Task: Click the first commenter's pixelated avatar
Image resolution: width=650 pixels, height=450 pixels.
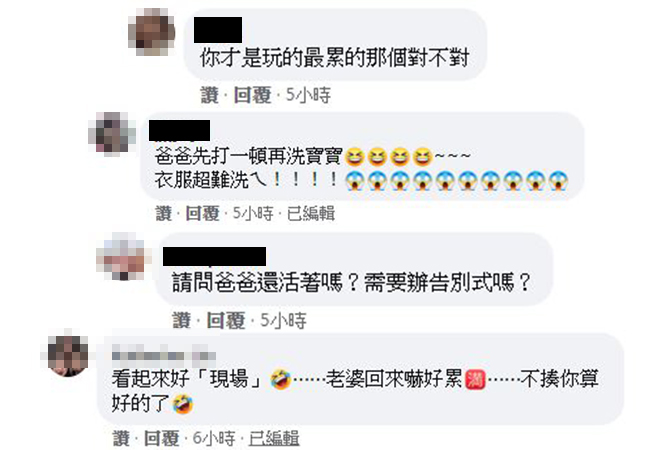Action: pos(151,31)
